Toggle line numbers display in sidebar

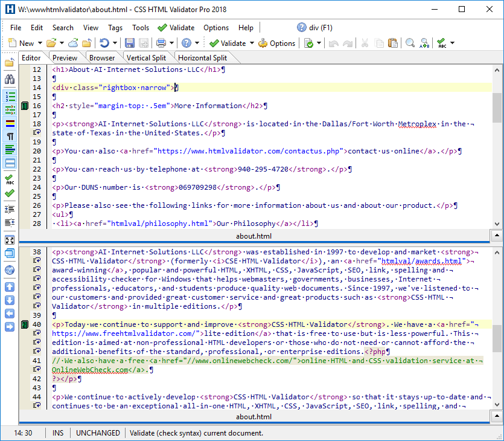pos(10,96)
